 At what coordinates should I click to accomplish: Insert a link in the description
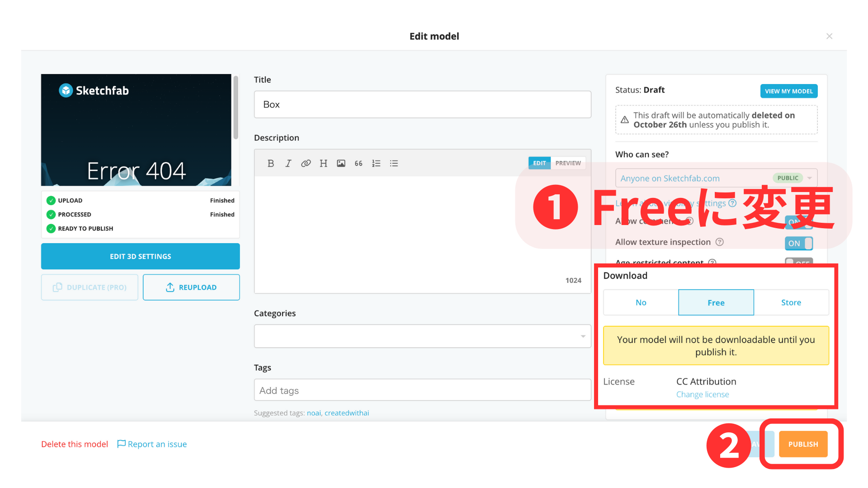coord(306,163)
